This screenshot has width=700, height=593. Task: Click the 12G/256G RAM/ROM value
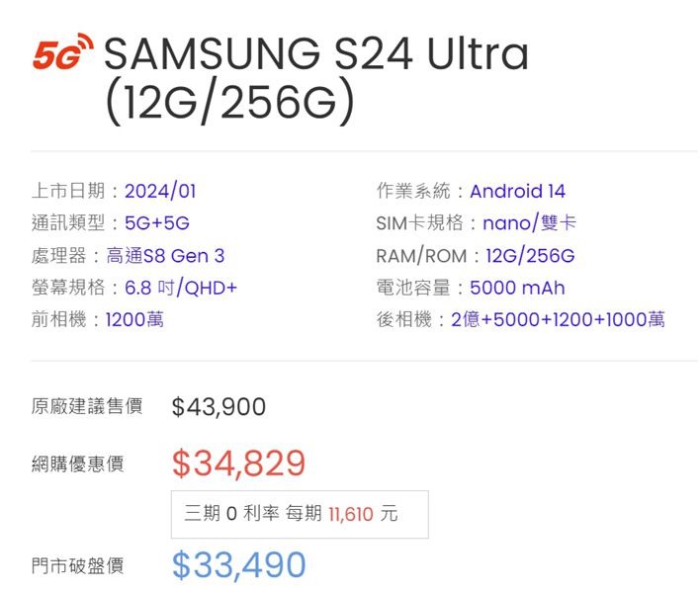pos(530,256)
